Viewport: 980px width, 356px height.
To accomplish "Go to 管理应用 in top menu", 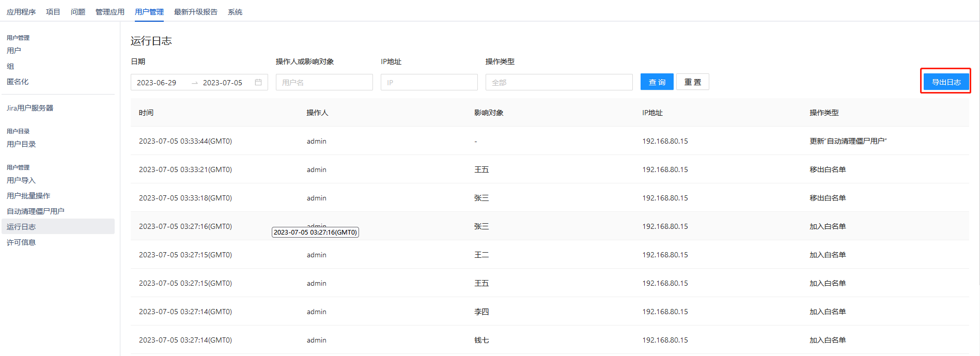I will 110,12.
